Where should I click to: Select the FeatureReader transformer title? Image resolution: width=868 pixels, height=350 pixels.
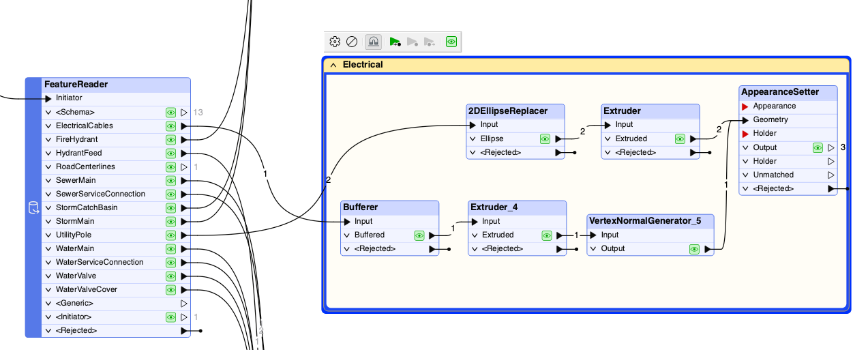[x=76, y=85]
